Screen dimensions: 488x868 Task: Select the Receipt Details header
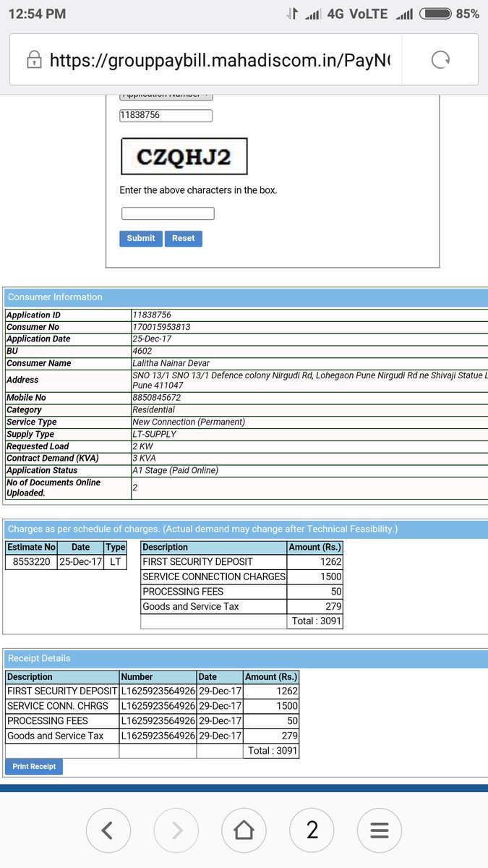[245, 658]
